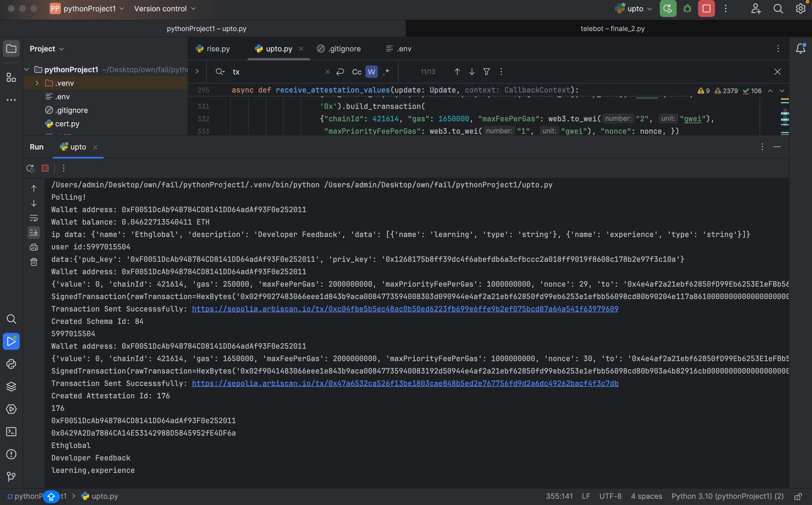Click the search field containing 'tx'
812x505 pixels.
click(x=277, y=72)
